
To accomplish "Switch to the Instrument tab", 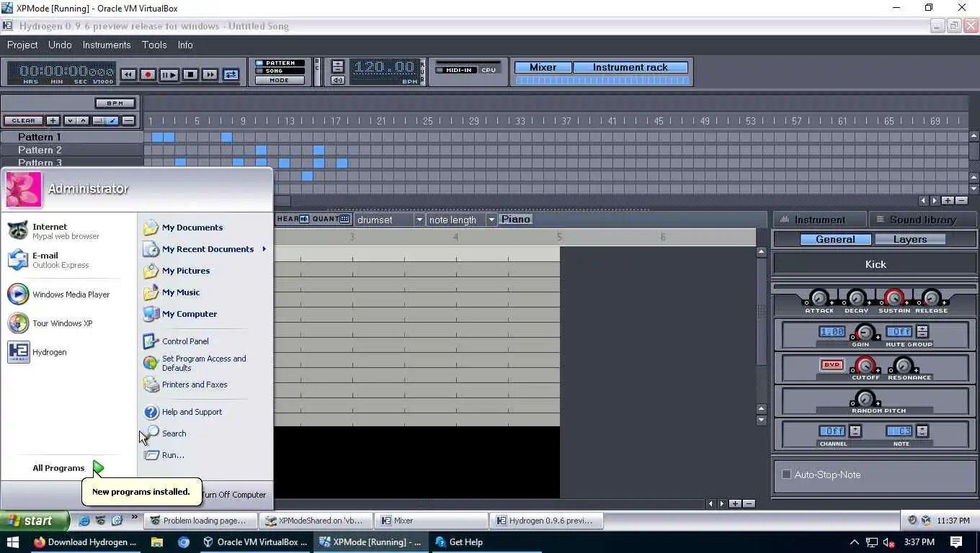I will click(x=819, y=220).
